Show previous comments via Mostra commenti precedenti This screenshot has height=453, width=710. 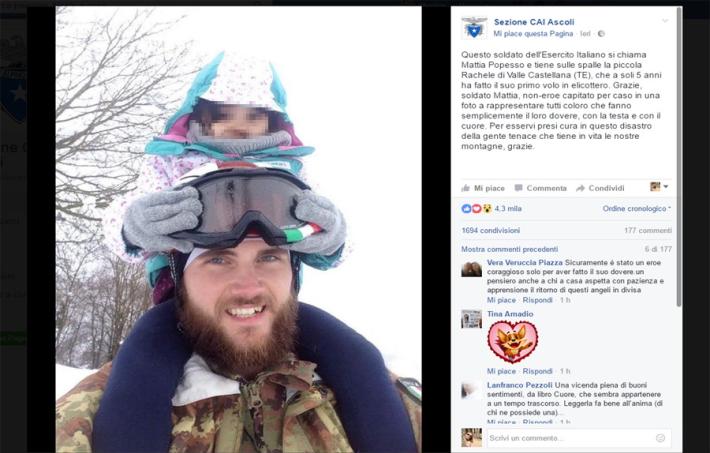tap(509, 249)
